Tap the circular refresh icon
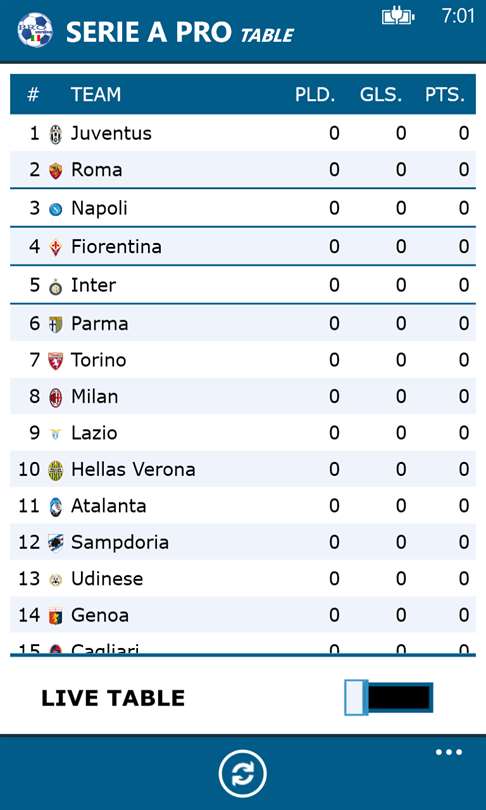 (x=243, y=774)
